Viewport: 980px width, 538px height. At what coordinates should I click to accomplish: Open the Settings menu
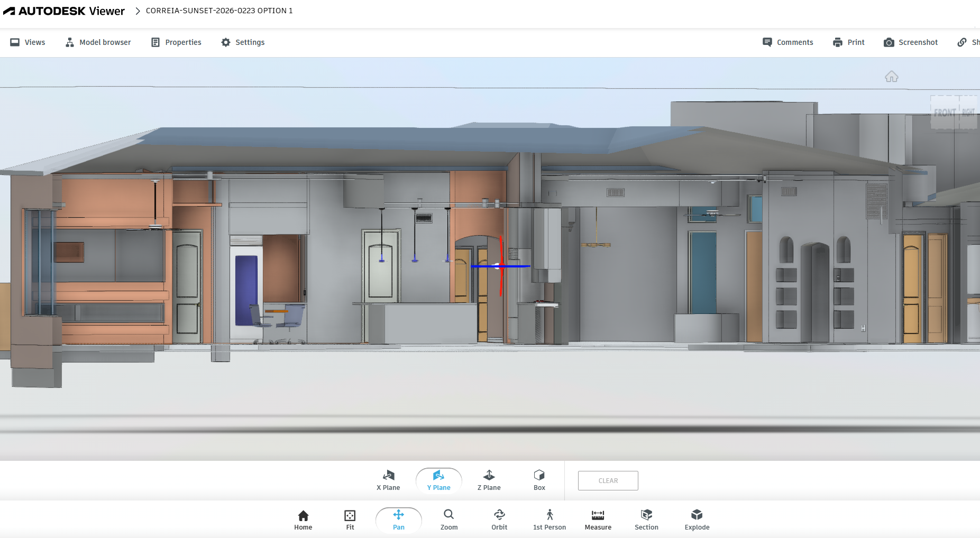(242, 42)
